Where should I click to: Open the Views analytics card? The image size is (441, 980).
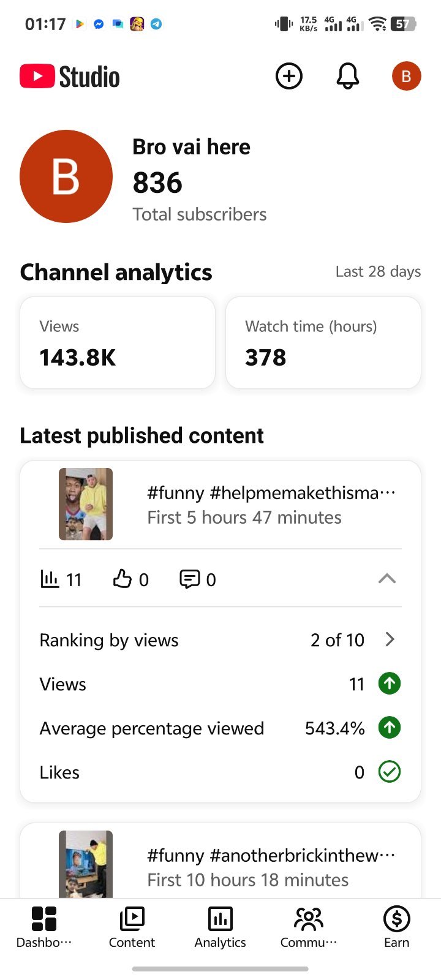point(118,342)
